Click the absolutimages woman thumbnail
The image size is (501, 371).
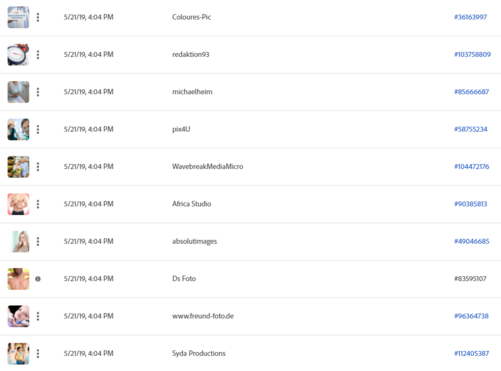[x=18, y=241]
